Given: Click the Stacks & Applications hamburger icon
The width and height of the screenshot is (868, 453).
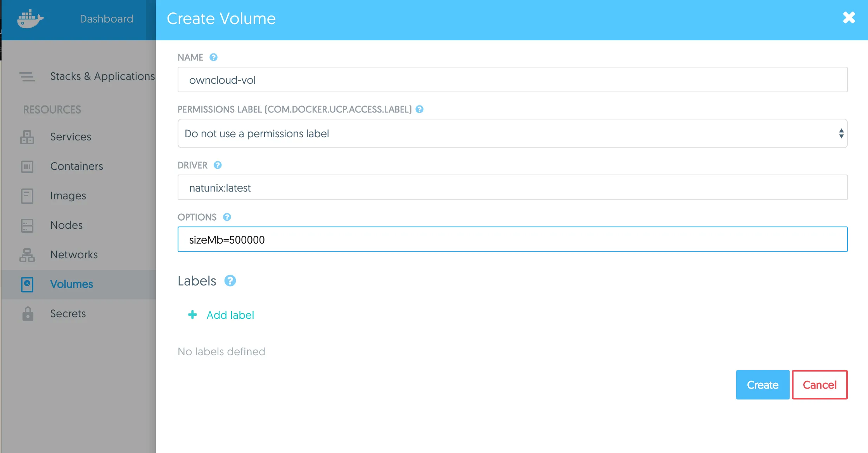Looking at the screenshot, I should (x=27, y=76).
